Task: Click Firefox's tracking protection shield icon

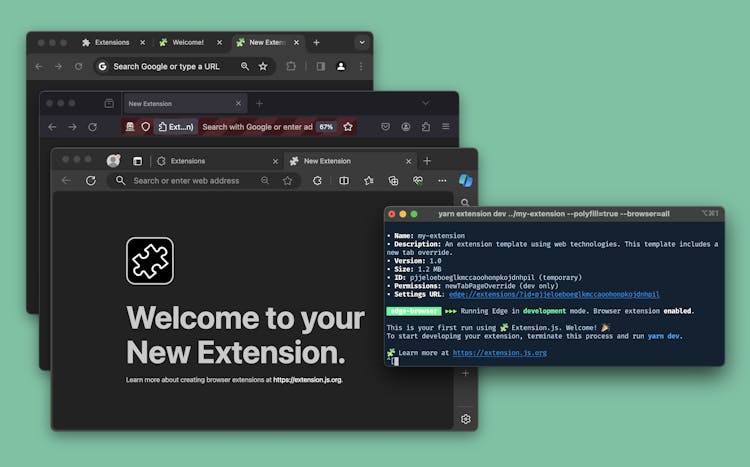Action: click(145, 127)
